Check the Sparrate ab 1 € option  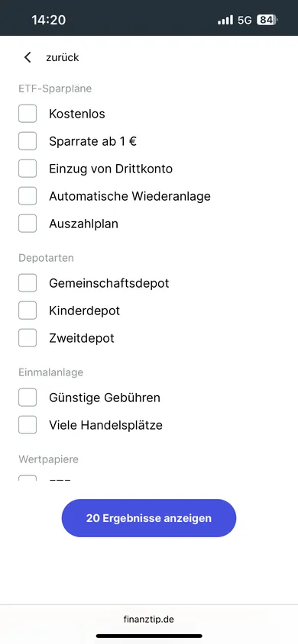click(28, 141)
